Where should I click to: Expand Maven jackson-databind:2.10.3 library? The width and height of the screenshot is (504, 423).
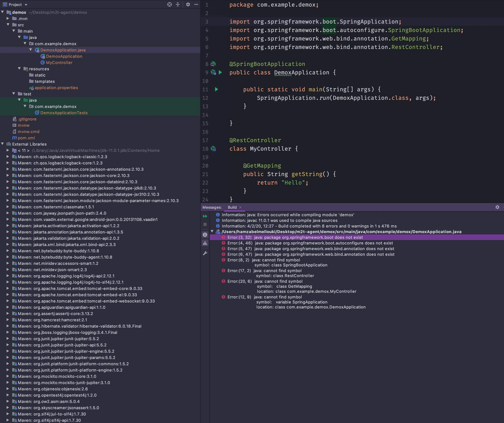pos(8,182)
